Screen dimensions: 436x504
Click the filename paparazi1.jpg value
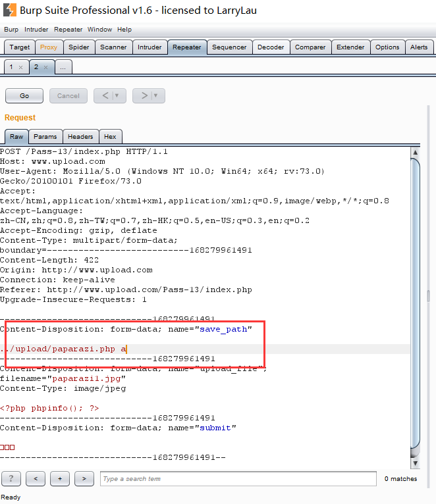pos(86,378)
